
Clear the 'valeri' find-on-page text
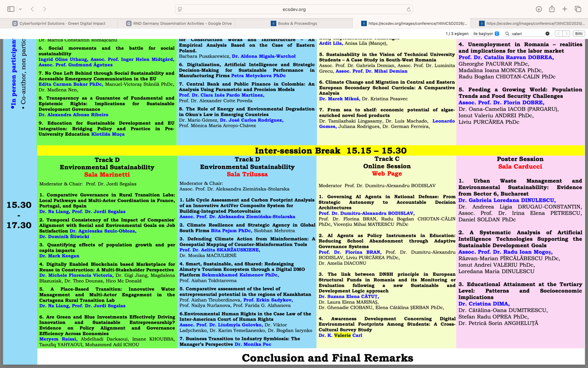pyautogui.click(x=547, y=34)
